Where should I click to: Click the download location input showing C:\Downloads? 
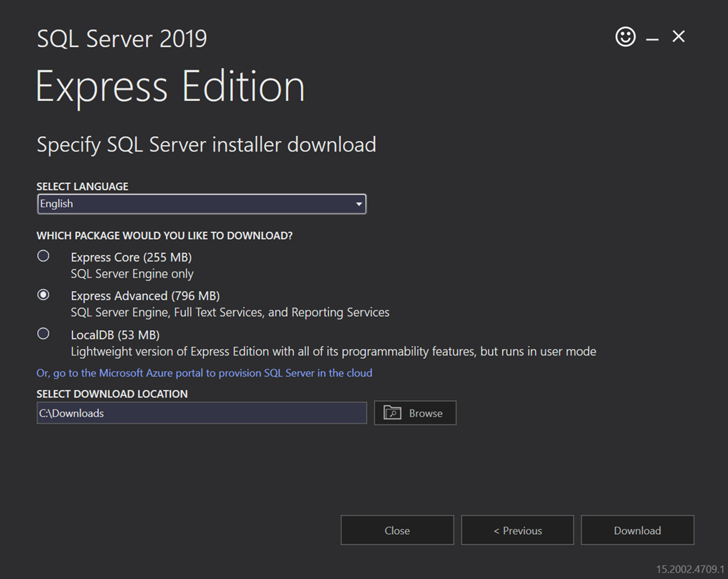[x=201, y=413]
